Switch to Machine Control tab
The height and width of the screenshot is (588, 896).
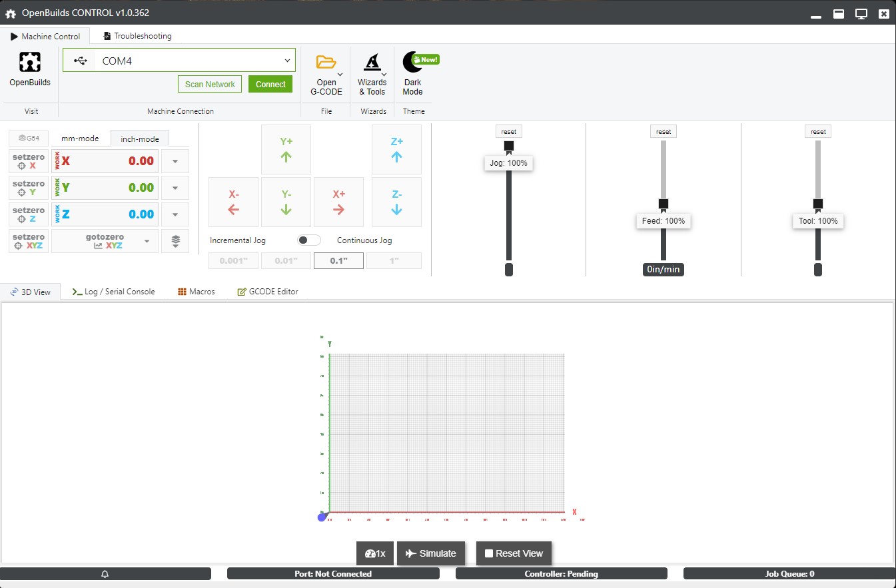45,36
